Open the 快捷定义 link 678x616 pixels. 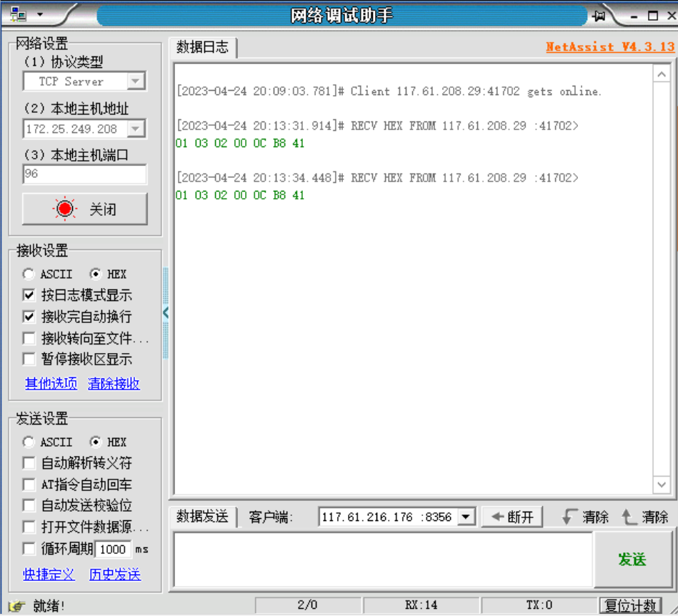[x=49, y=575]
